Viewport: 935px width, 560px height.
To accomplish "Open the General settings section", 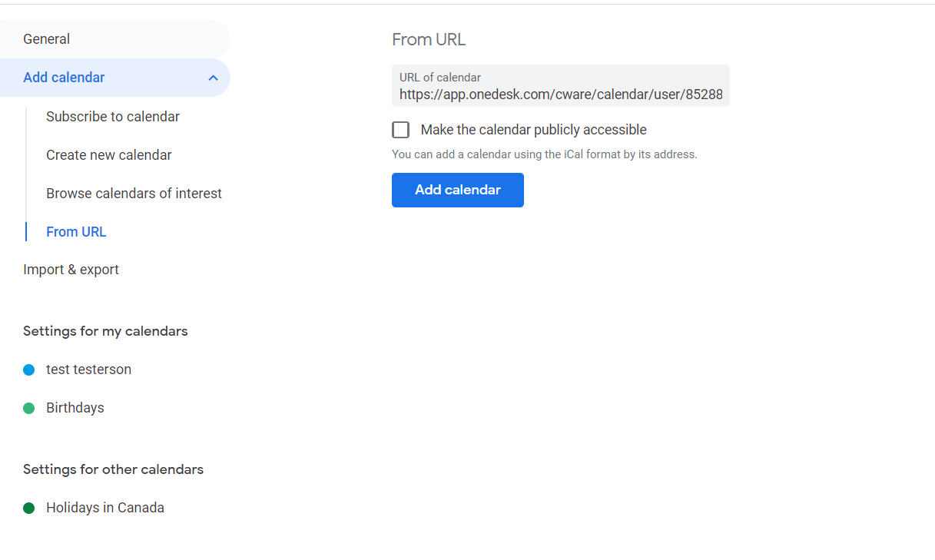I will 47,39.
